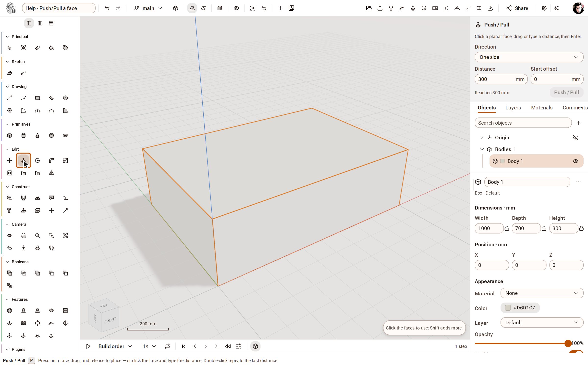Switch to the Materials tab
The image size is (588, 368).
(x=542, y=108)
